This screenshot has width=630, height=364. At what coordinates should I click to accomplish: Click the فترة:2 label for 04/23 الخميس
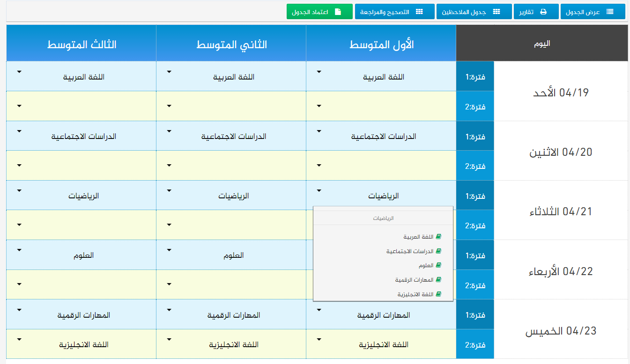(x=475, y=345)
